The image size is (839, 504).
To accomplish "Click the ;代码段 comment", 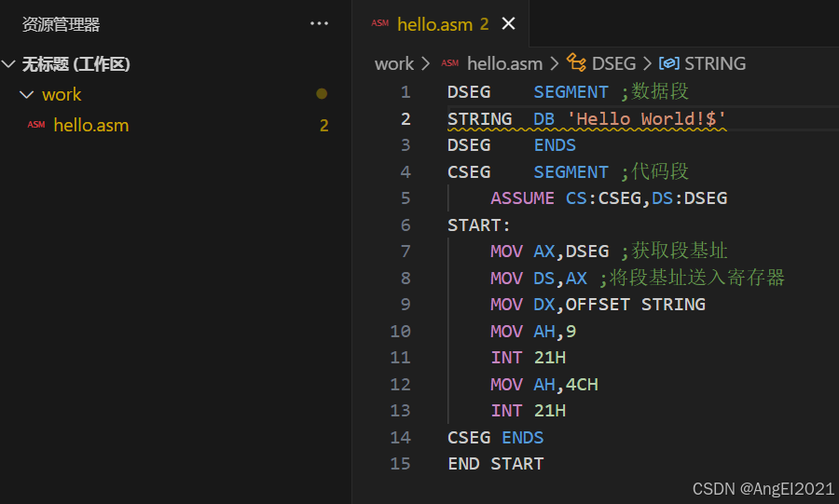I will 653,171.
